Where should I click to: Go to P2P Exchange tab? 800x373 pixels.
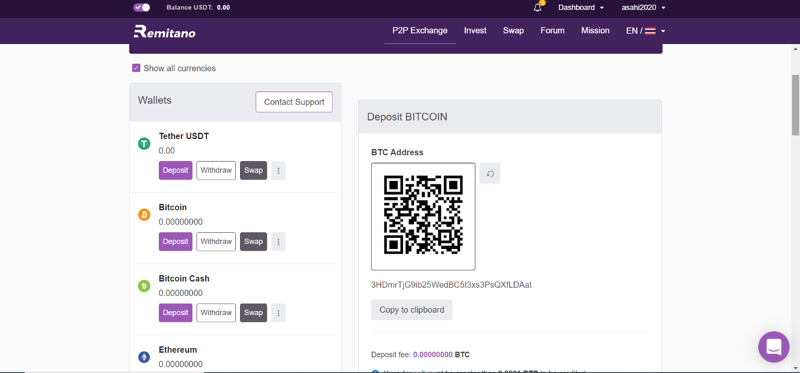coord(420,31)
